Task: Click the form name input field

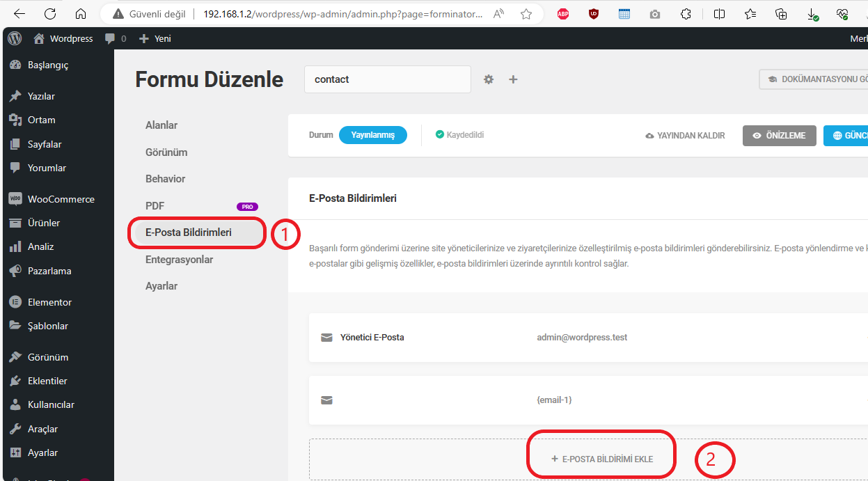Action: [x=388, y=79]
